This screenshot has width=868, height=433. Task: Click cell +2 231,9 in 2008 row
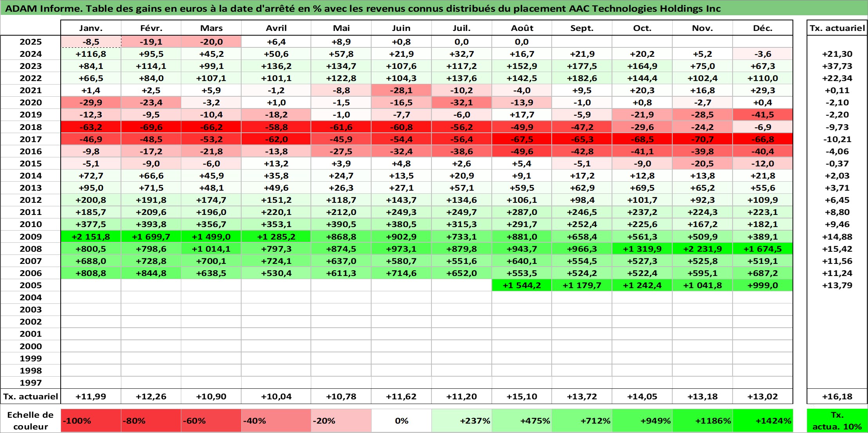pyautogui.click(x=702, y=249)
